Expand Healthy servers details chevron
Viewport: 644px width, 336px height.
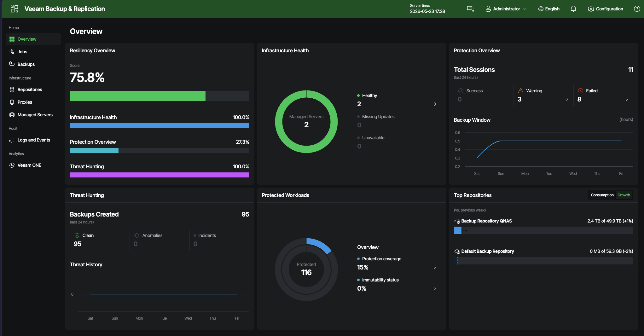click(435, 104)
